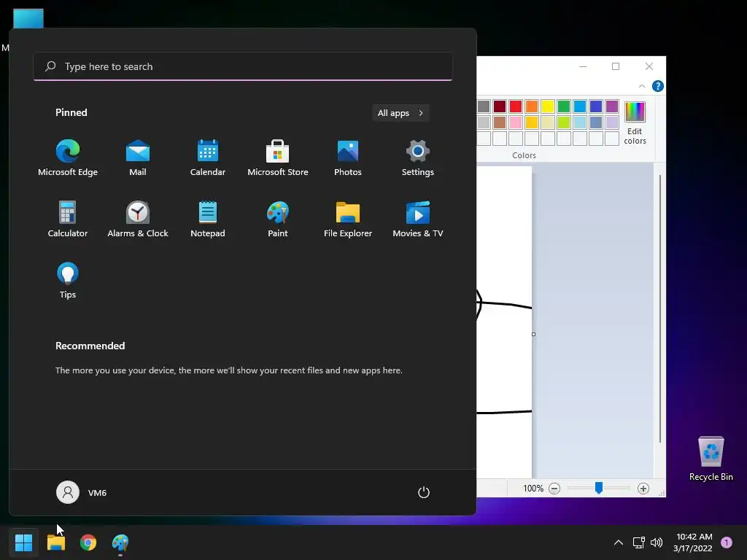Open the VM6 user account menu

click(x=82, y=492)
